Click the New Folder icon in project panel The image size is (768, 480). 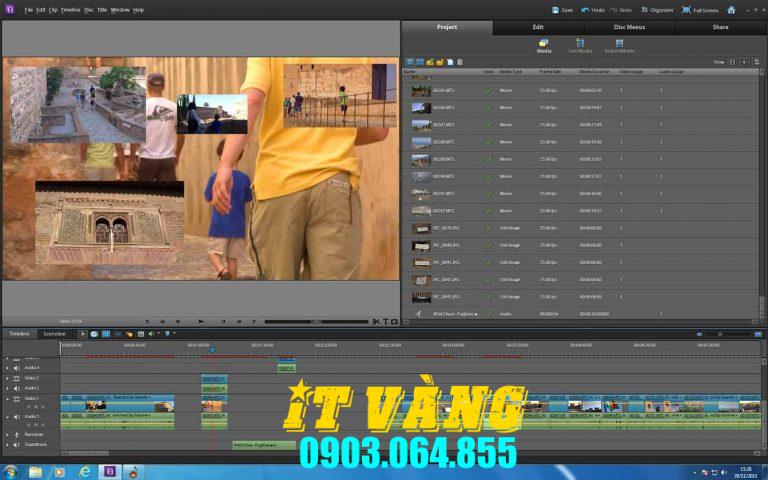[440, 62]
